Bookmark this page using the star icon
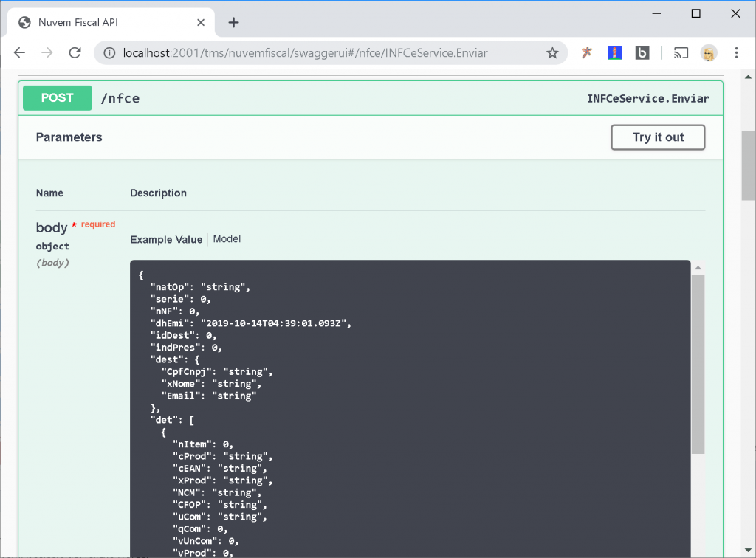 552,52
